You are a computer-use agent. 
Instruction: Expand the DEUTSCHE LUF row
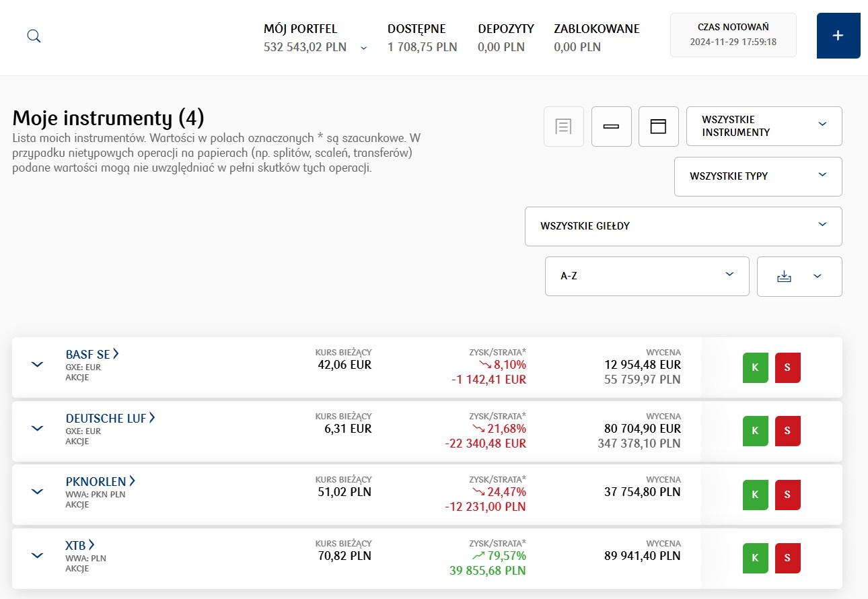[38, 428]
